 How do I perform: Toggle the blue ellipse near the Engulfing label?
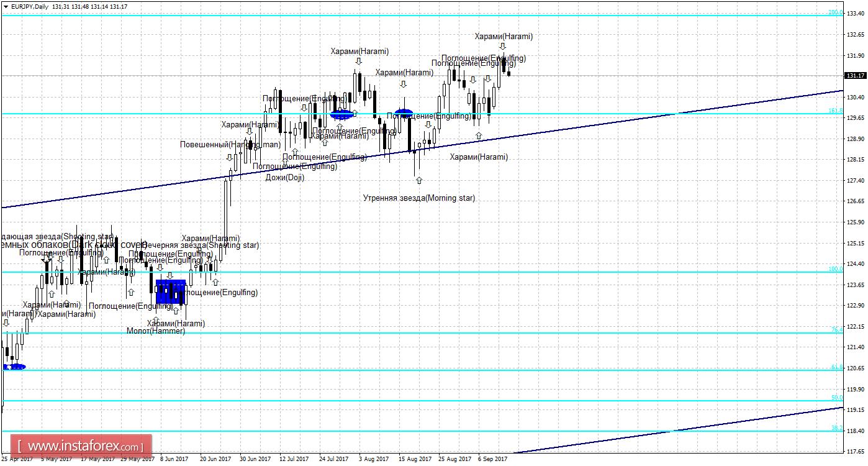(405, 112)
